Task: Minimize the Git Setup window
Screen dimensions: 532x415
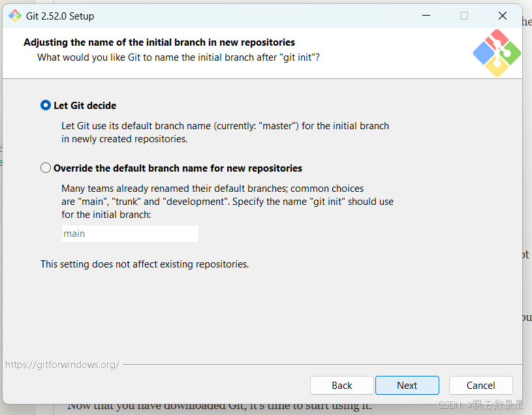Action: point(426,16)
